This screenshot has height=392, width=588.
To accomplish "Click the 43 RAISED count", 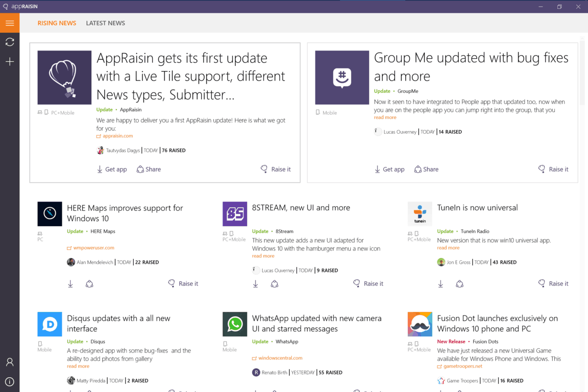I will tap(504, 262).
